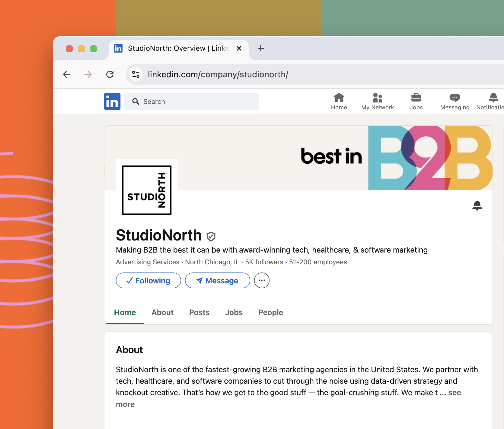The image size is (504, 429).
Task: Open Messaging from the header
Action: coord(455,102)
